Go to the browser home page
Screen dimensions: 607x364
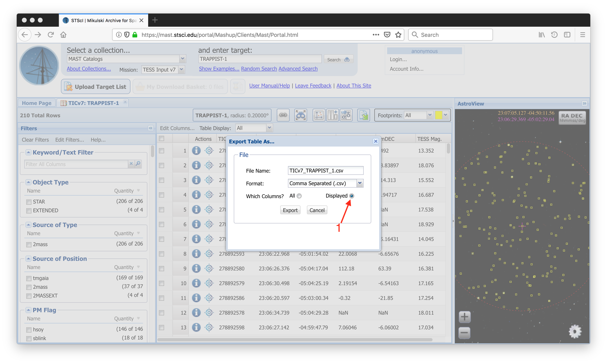63,35
